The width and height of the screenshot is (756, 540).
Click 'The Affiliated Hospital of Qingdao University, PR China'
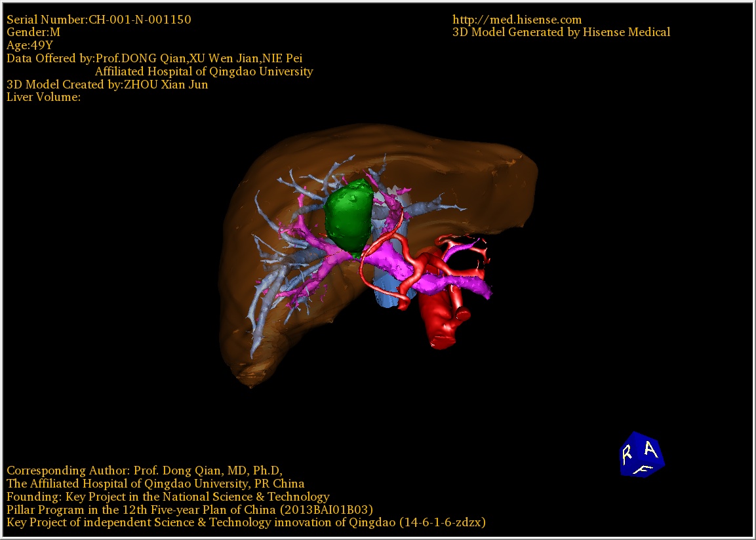(155, 484)
